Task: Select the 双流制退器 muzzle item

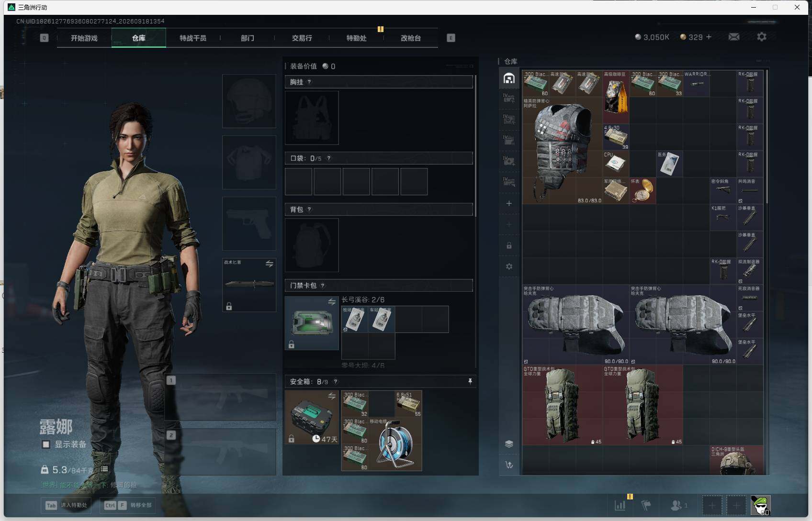Action: coord(750,271)
